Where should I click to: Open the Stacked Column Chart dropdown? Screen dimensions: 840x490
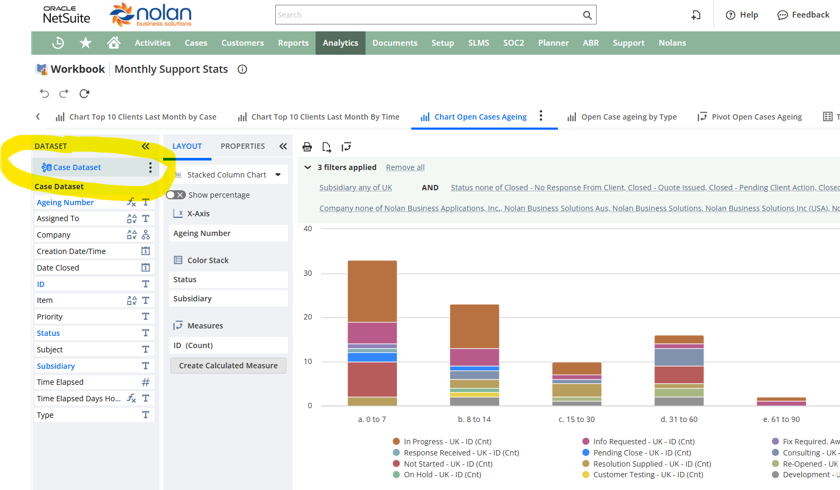pos(228,175)
